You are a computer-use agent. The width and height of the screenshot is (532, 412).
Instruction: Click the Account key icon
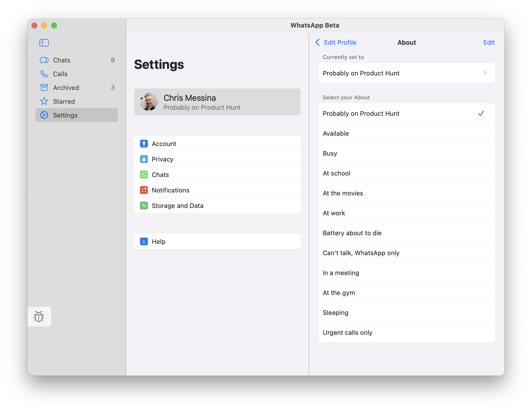click(144, 144)
